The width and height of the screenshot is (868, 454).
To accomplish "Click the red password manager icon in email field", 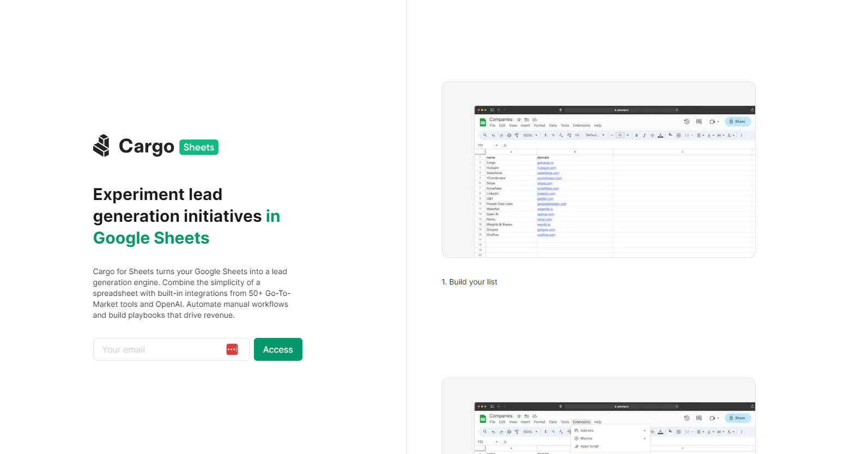I will point(232,349).
